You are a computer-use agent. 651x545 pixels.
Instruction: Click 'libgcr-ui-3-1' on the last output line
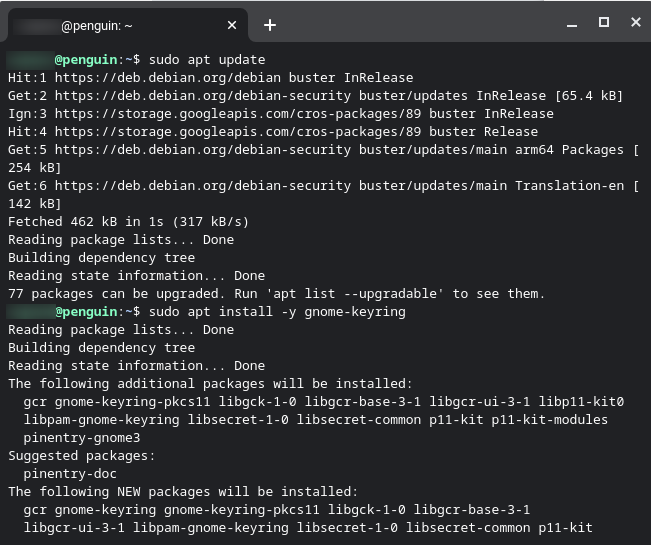coord(74,528)
